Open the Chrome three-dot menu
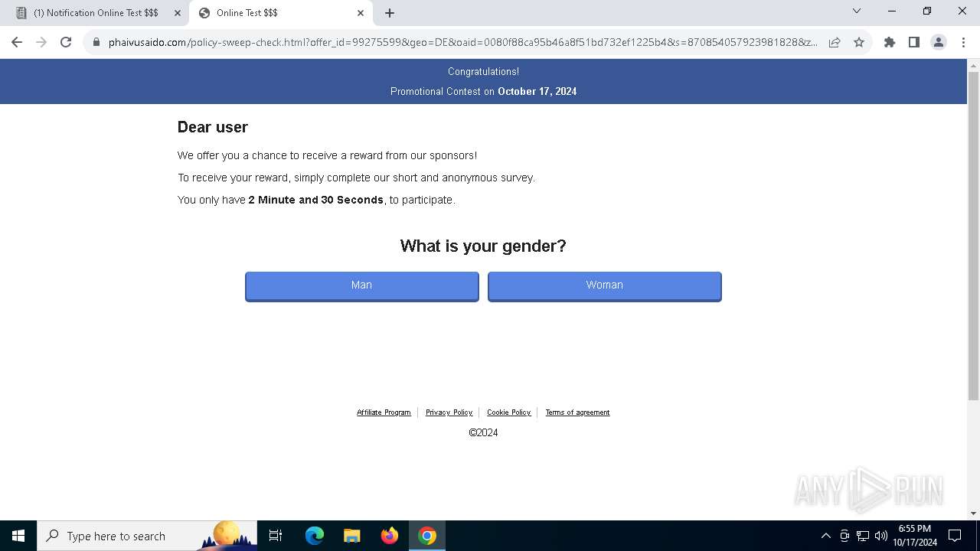 962,42
